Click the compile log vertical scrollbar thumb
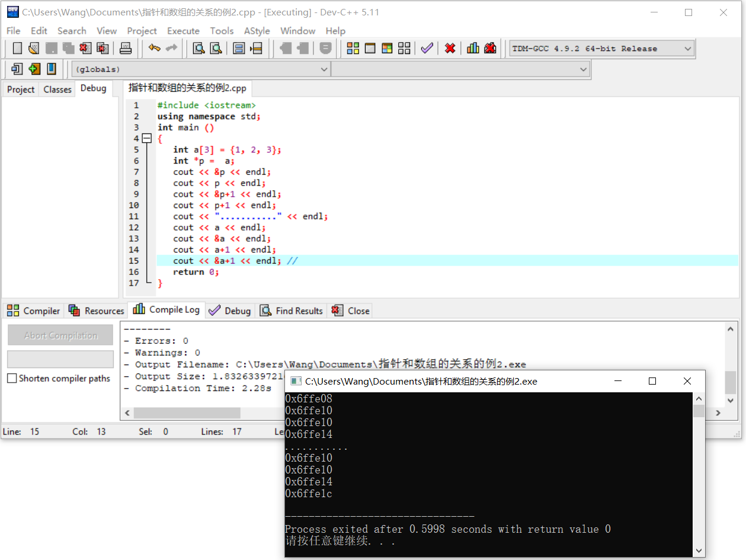The width and height of the screenshot is (746, 560). pos(731,383)
